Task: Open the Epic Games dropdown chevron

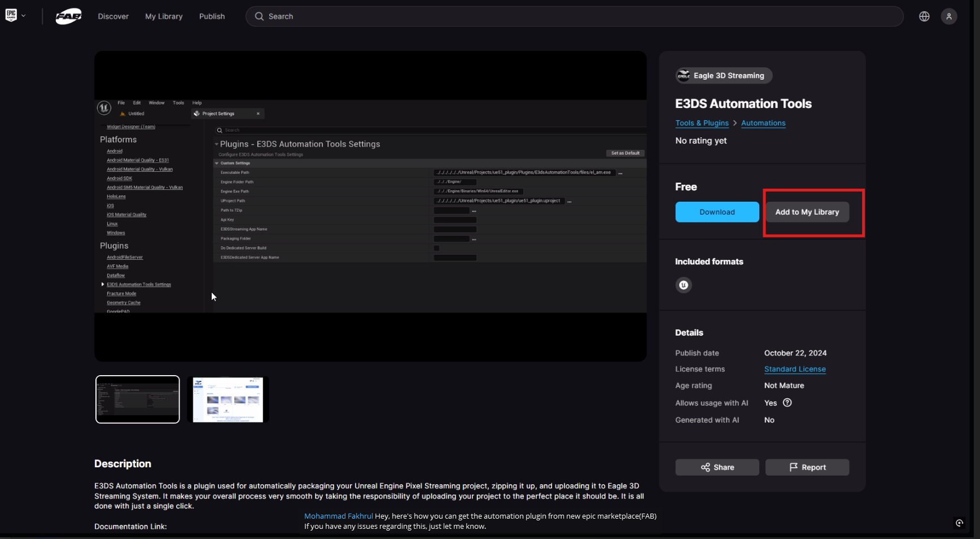Action: coord(24,16)
